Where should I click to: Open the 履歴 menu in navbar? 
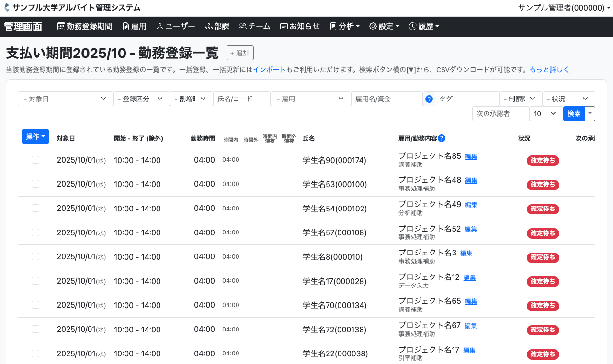tap(424, 27)
